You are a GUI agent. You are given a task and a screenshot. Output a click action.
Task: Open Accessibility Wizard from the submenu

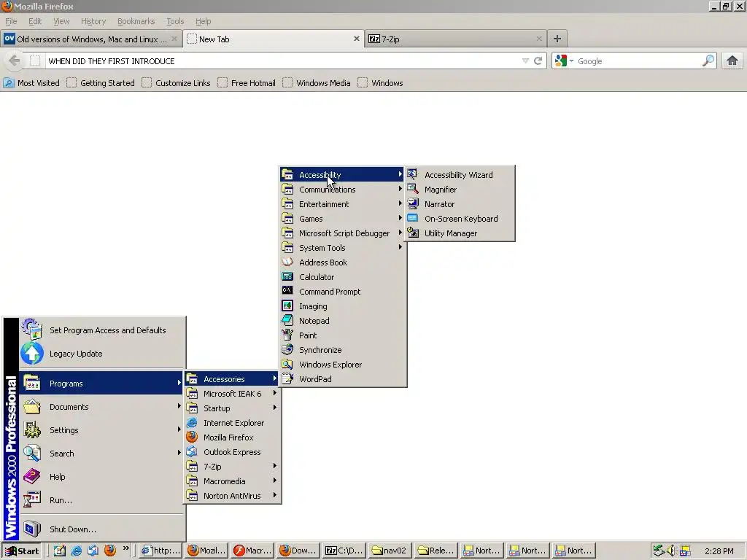point(460,175)
